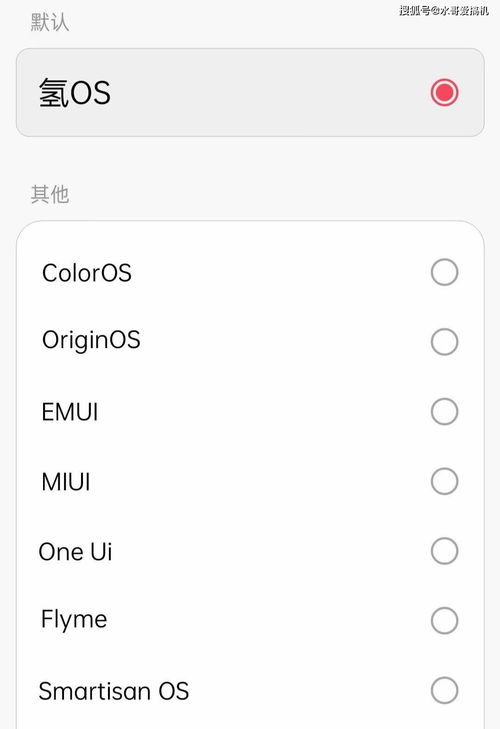Image resolution: width=500 pixels, height=729 pixels.
Task: Tick the Smartisan OS radio button
Action: [444, 690]
